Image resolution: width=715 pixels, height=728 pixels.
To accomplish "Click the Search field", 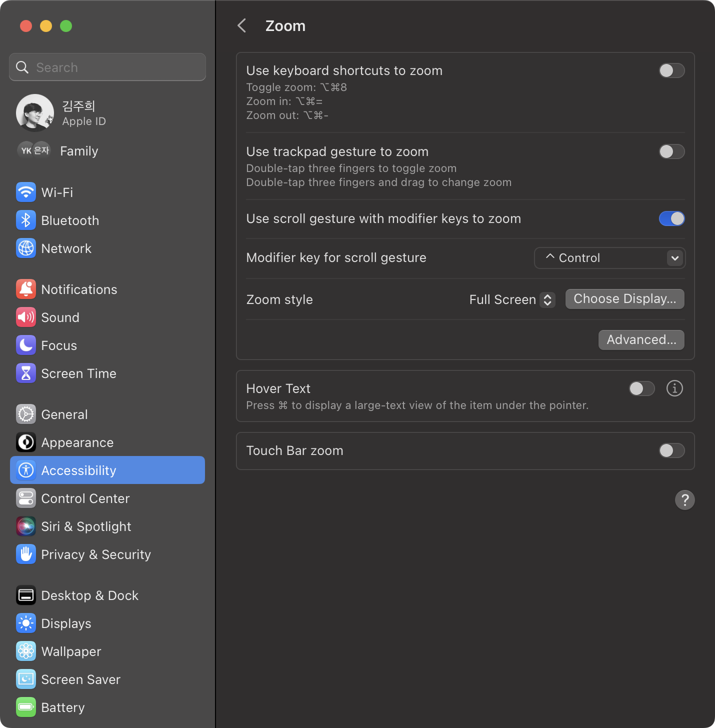I will [x=107, y=67].
